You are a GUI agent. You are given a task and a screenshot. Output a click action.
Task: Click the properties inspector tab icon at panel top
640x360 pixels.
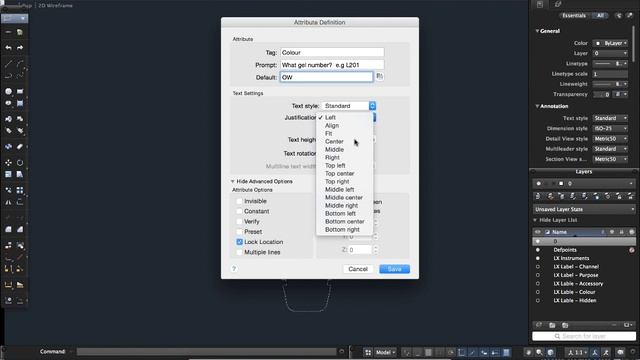coord(540,4)
